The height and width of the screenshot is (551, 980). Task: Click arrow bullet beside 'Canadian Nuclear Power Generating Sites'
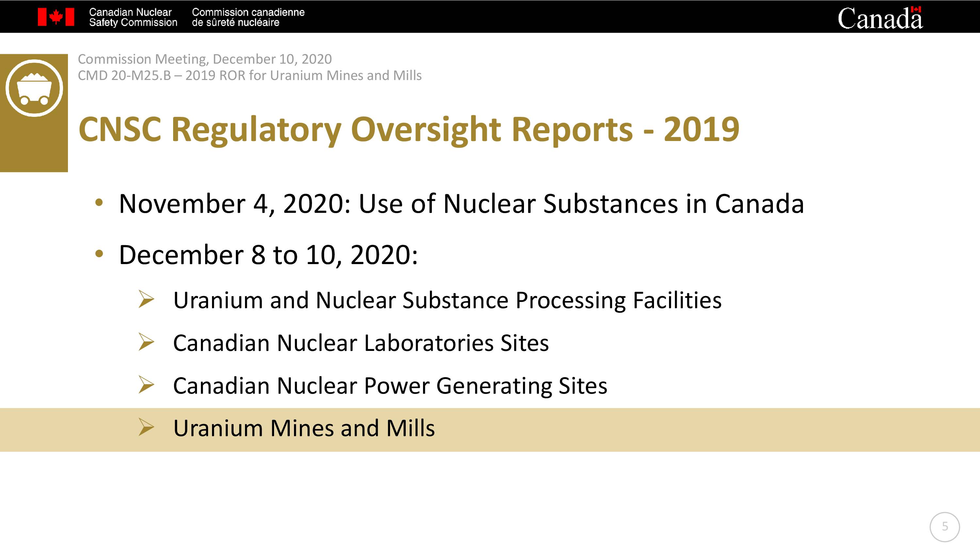(x=146, y=385)
